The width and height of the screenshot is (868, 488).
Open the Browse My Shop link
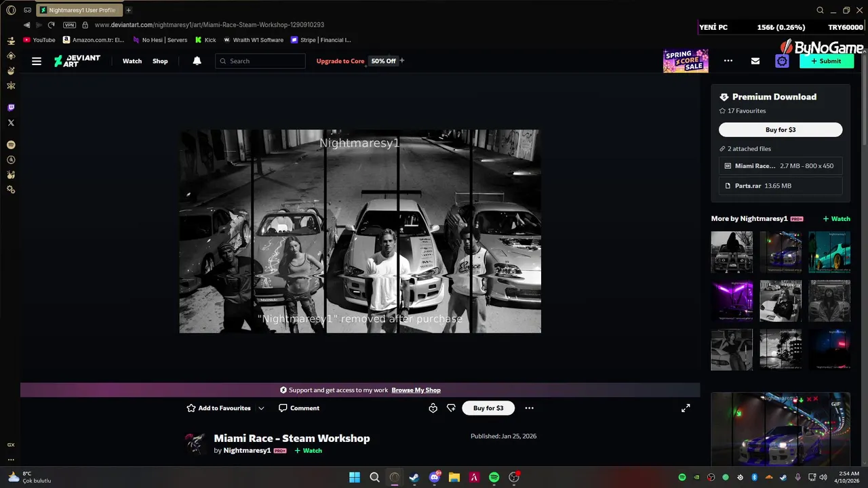pos(416,390)
